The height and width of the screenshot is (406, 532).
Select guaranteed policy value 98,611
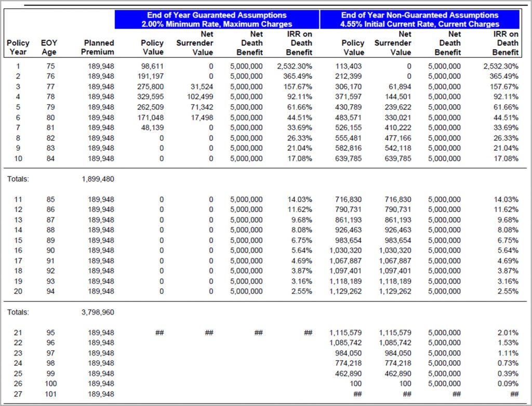152,66
